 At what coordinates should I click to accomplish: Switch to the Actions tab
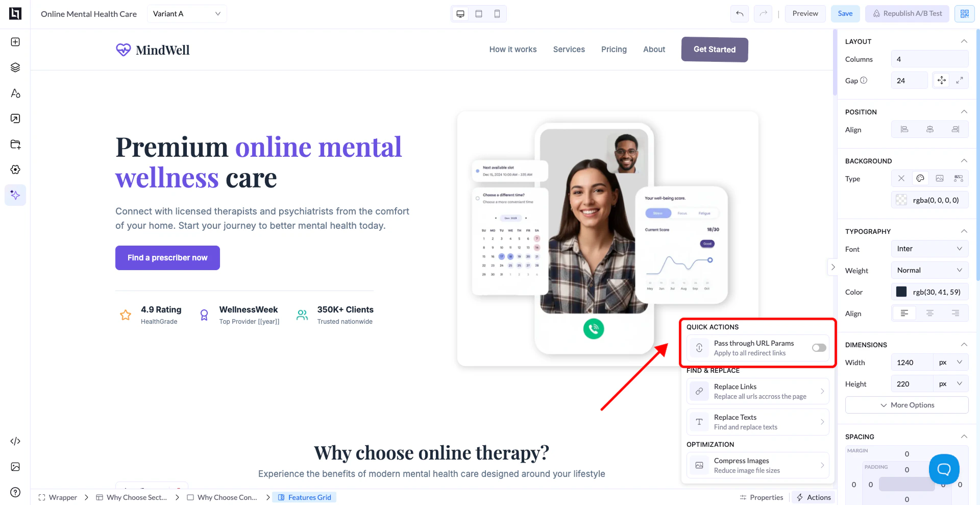[x=814, y=497]
